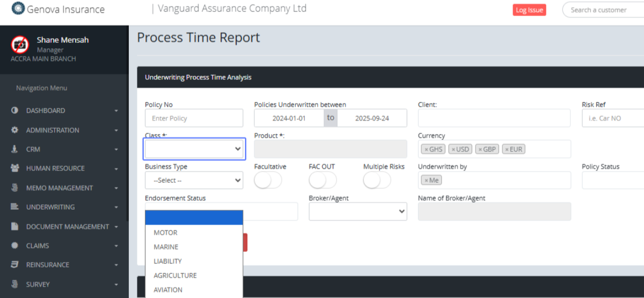Click the Policy No input field

194,118
